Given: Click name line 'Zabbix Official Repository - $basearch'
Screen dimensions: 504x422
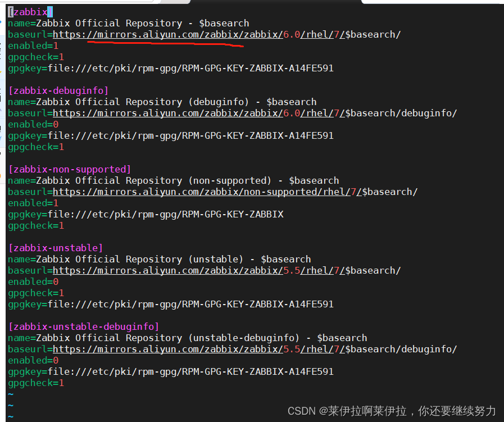Looking at the screenshot, I should [x=129, y=24].
